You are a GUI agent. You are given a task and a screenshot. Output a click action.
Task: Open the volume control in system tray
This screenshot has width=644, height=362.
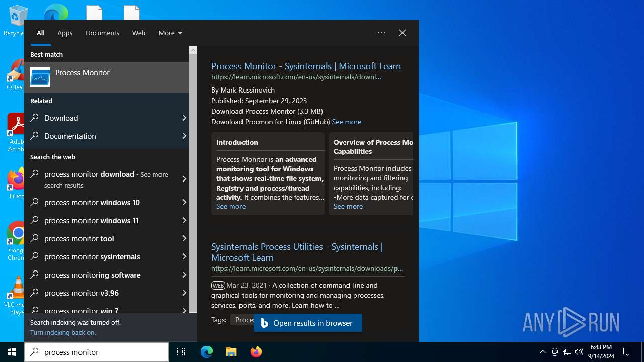[579, 352]
